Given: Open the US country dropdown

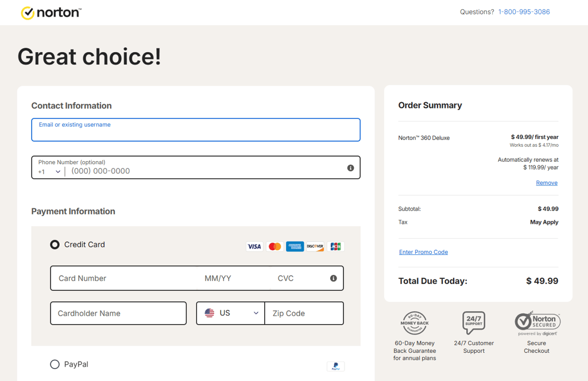Looking at the screenshot, I should pos(231,313).
